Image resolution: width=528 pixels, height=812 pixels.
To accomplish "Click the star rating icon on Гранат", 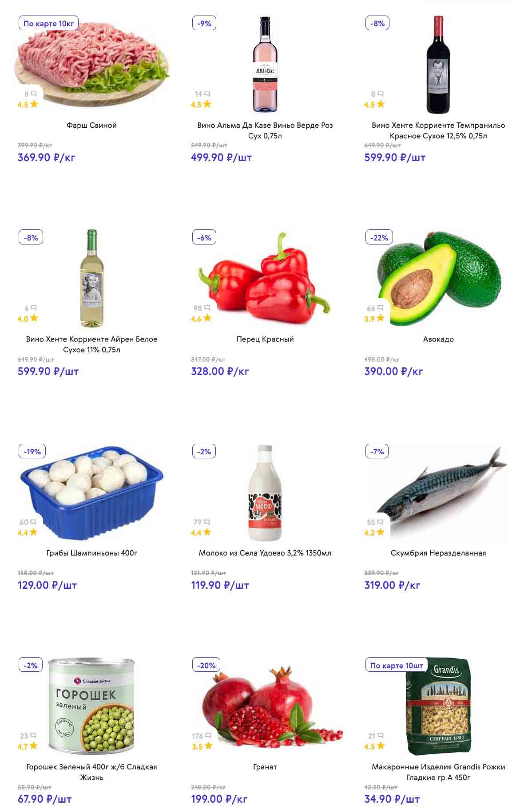I will click(208, 746).
